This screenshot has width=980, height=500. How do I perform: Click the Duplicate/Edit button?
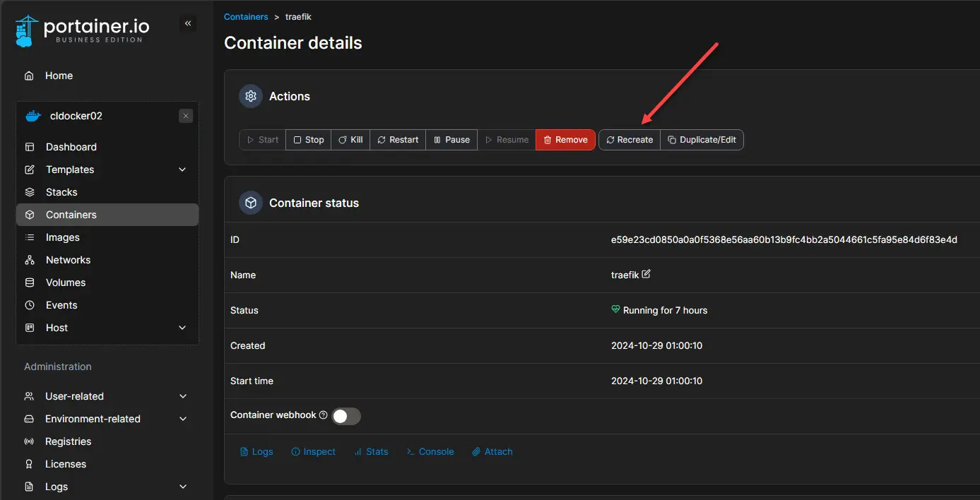(702, 140)
